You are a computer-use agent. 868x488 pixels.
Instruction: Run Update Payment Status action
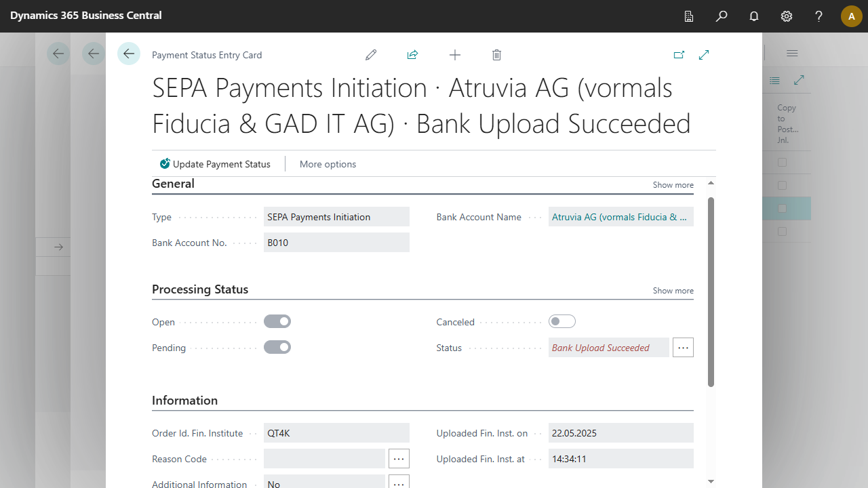(215, 164)
